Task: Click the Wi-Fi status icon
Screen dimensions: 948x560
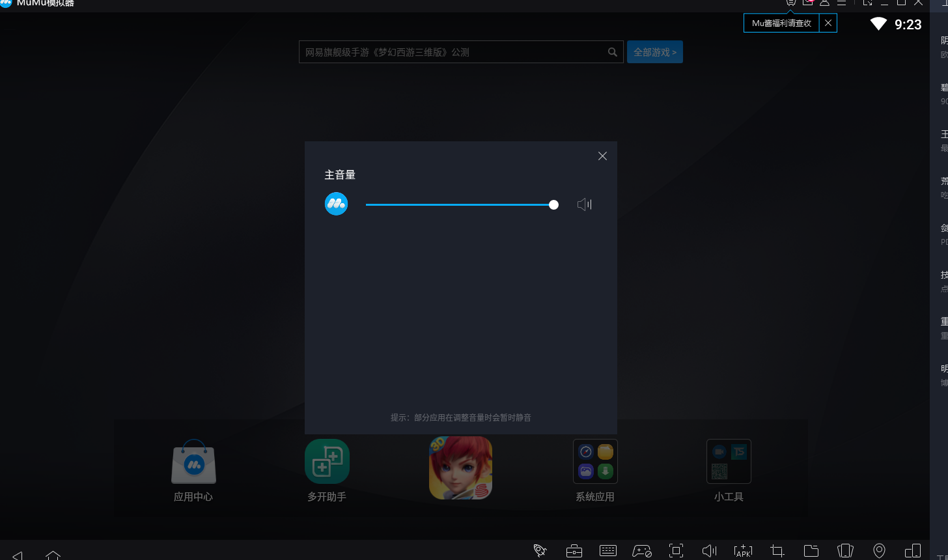Action: pos(878,24)
